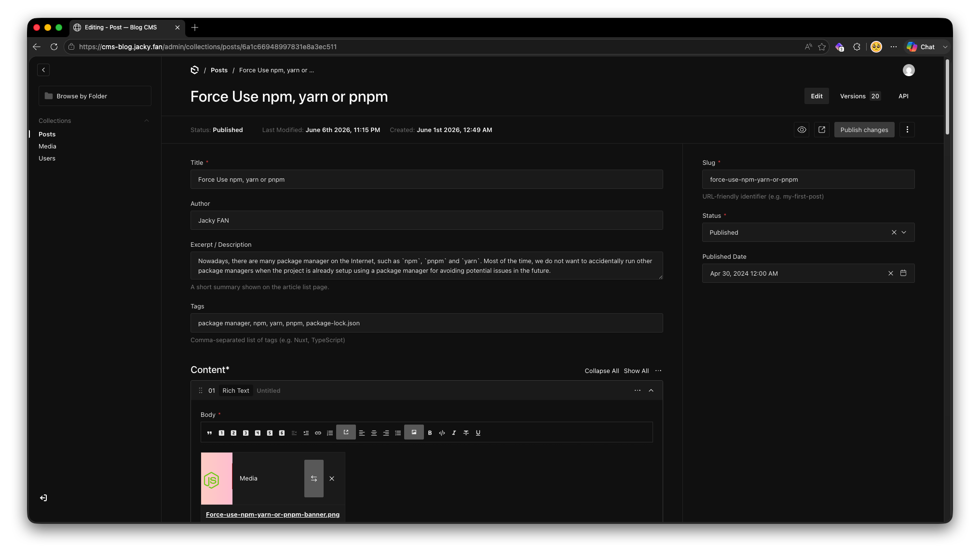Screen dimensions: 980x560
Task: Swap the Media upload with arrows icon
Action: [x=314, y=479]
